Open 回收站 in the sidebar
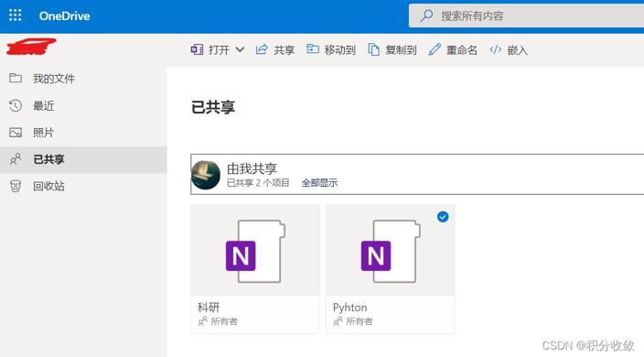The image size is (644, 357). [x=83, y=186]
